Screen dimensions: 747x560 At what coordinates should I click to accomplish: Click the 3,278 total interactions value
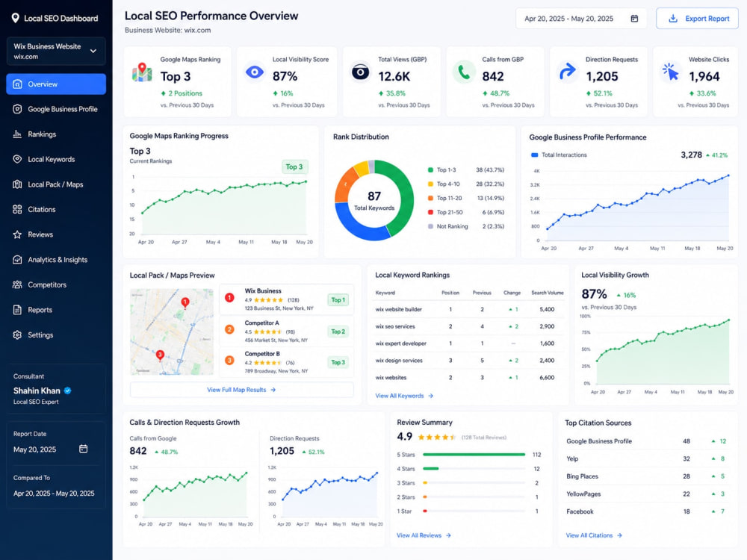point(691,155)
